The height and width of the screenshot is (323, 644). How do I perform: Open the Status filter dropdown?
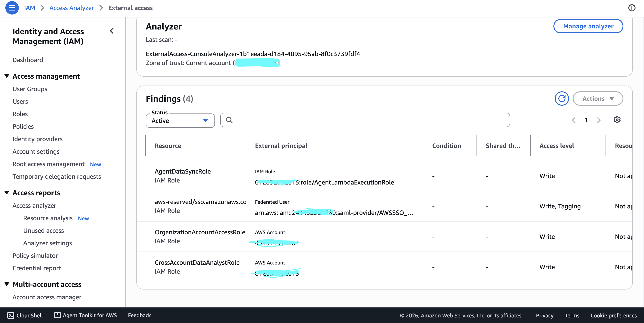(x=180, y=121)
